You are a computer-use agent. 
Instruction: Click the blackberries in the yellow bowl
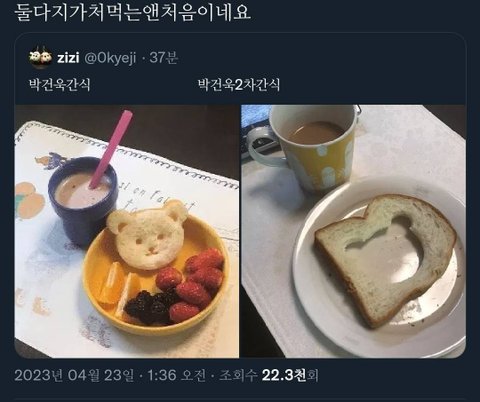tap(150, 305)
